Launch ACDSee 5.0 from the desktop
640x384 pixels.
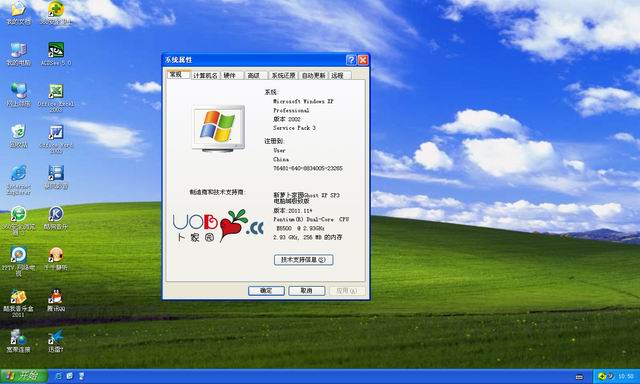pyautogui.click(x=56, y=54)
